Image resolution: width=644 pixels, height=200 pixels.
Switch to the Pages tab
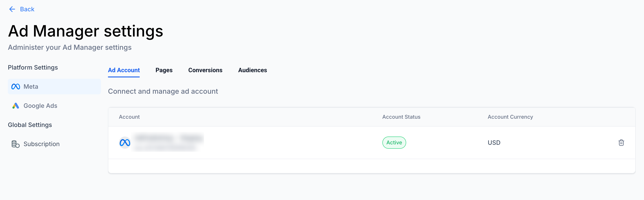tap(164, 70)
